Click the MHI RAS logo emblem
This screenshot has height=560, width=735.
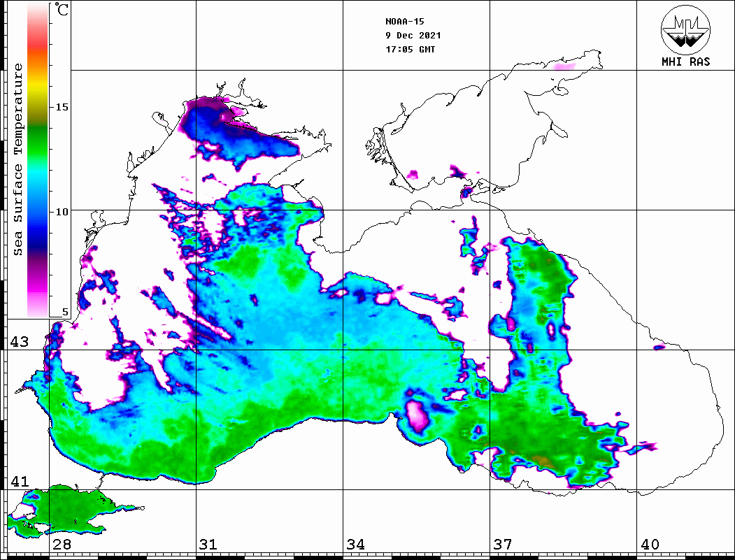click(x=685, y=29)
